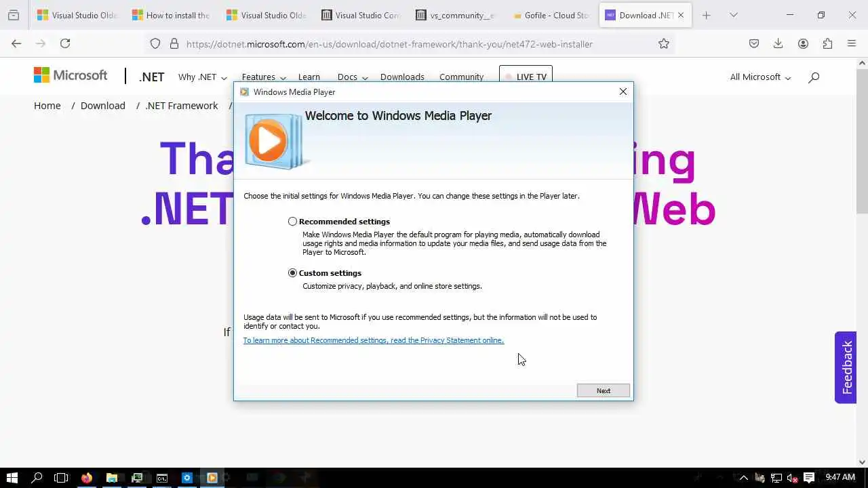The height and width of the screenshot is (488, 868).
Task: Open the Download breadcrumb link
Action: [103, 106]
